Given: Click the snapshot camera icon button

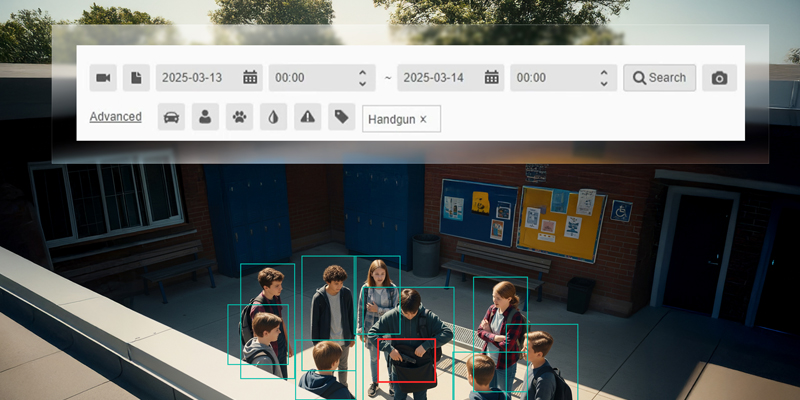Looking at the screenshot, I should click(719, 78).
